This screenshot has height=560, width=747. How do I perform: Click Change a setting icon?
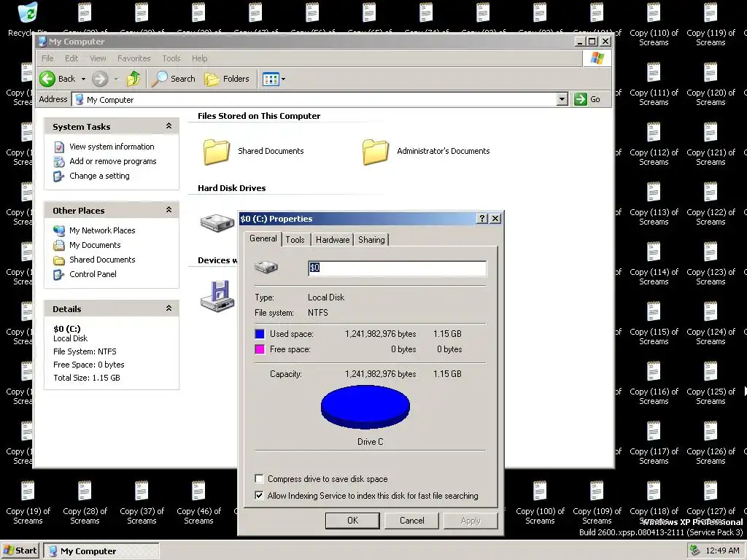[59, 176]
